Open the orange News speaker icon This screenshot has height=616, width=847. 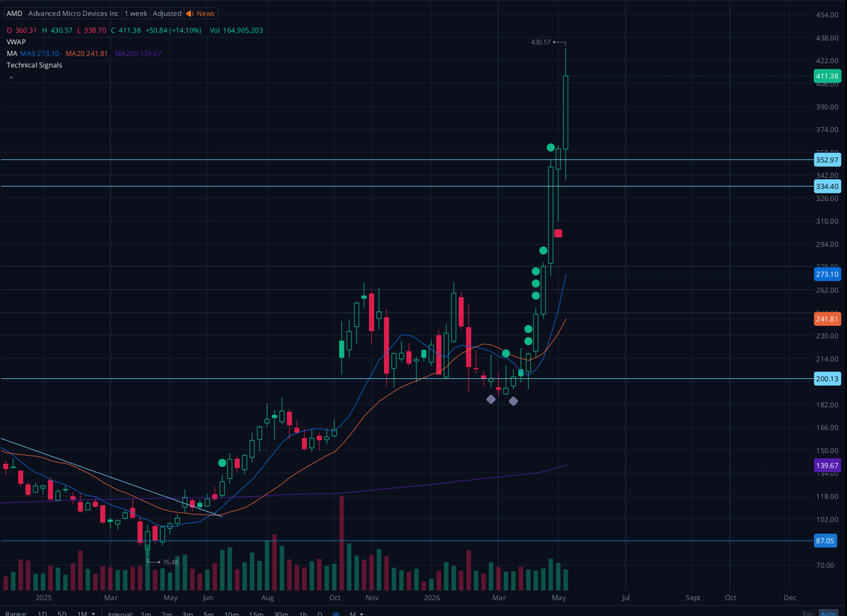click(190, 13)
